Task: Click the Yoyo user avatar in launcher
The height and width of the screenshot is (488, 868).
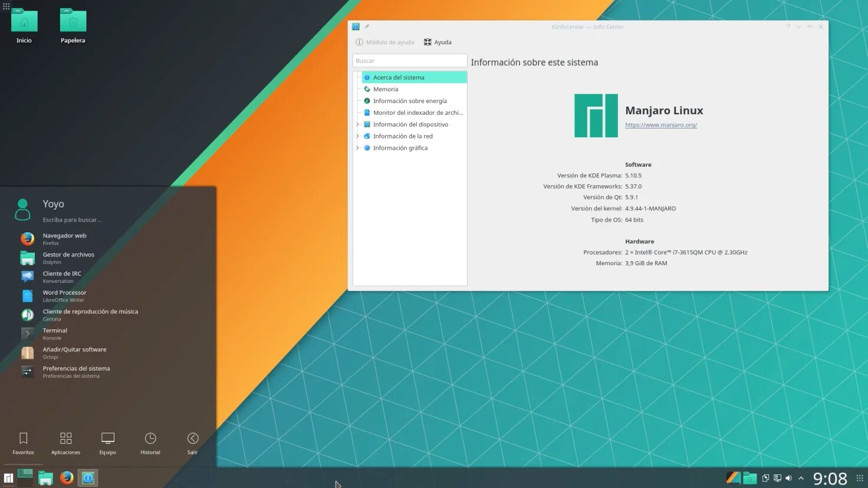Action: point(22,209)
